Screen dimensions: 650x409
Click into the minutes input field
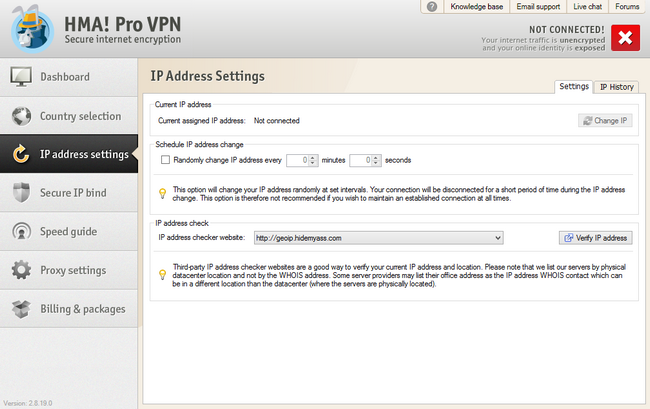[x=298, y=160]
